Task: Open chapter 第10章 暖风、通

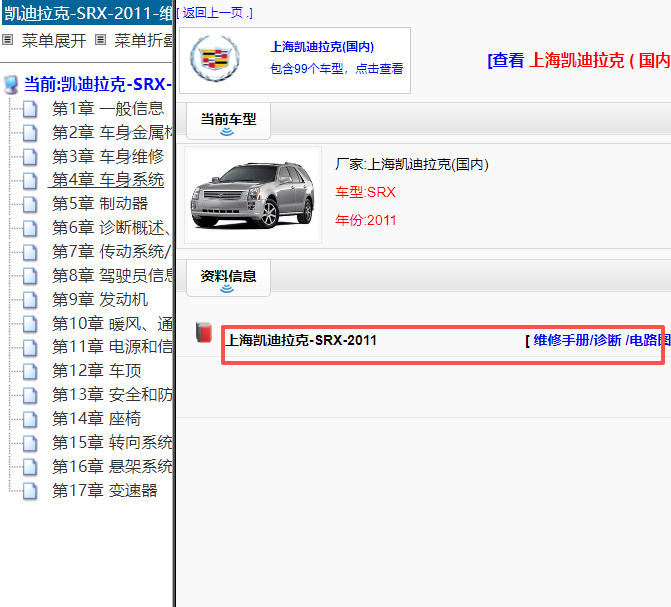Action: tap(112, 324)
